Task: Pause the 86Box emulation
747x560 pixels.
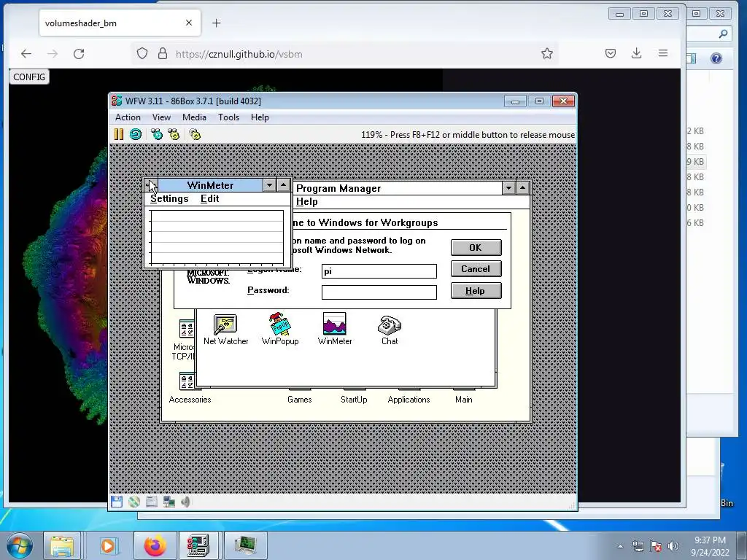Action: click(119, 134)
